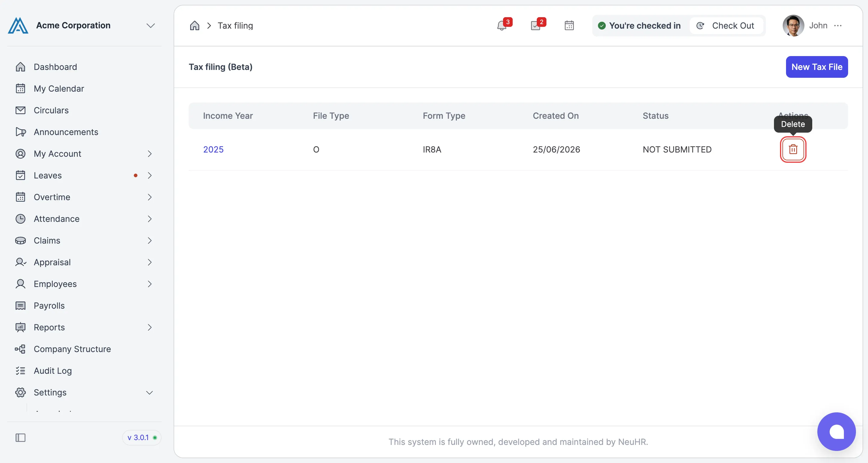Viewport: 868px width, 463px height.
Task: Click the My Account user icon
Action: click(x=20, y=154)
